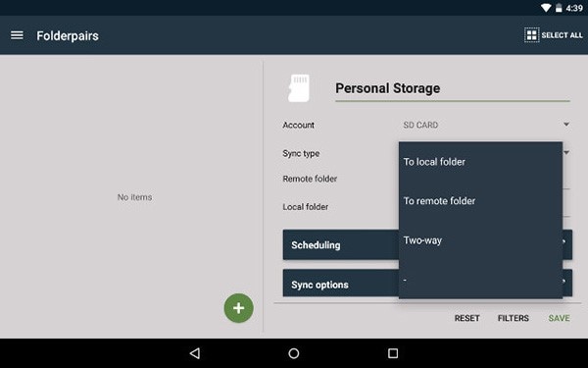The width and height of the screenshot is (588, 368).
Task: Open the hamburger navigation menu
Action: (x=17, y=35)
